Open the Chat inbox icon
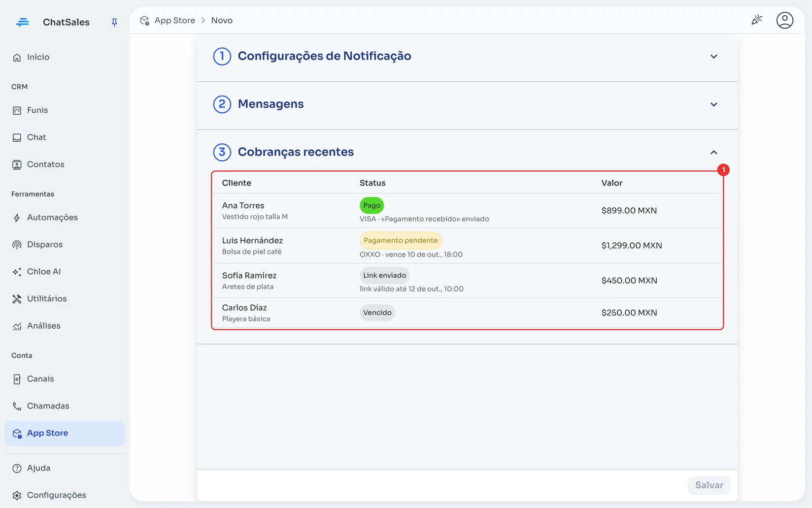The width and height of the screenshot is (812, 508). (17, 138)
